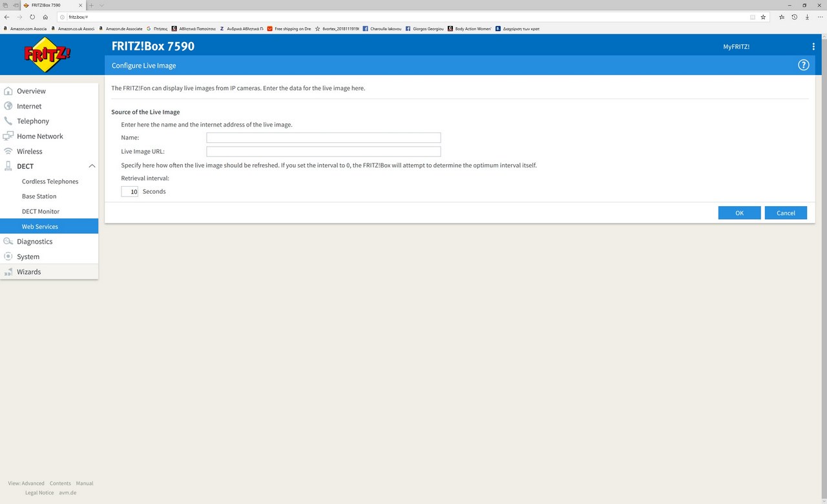This screenshot has height=504, width=827.
Task: Go back with browser back arrow
Action: click(6, 17)
